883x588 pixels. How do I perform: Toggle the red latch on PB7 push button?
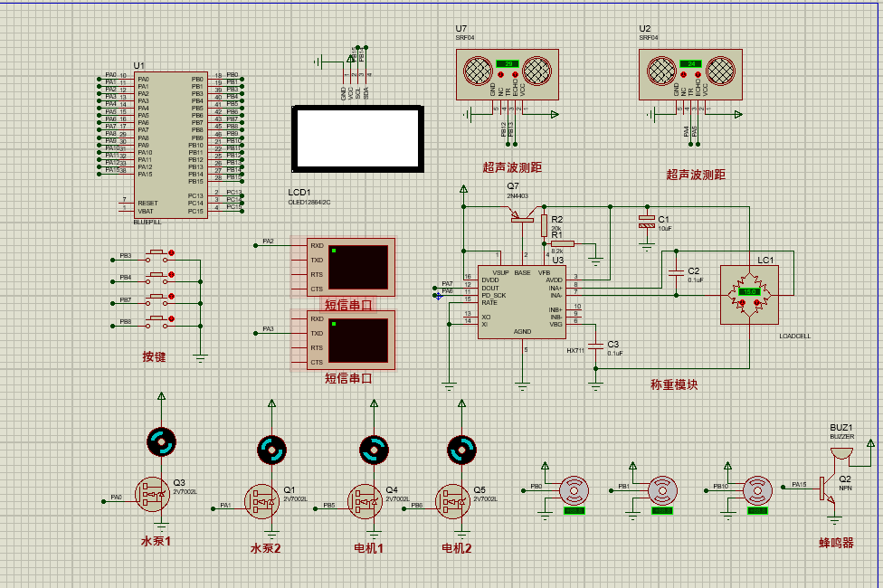point(172,297)
